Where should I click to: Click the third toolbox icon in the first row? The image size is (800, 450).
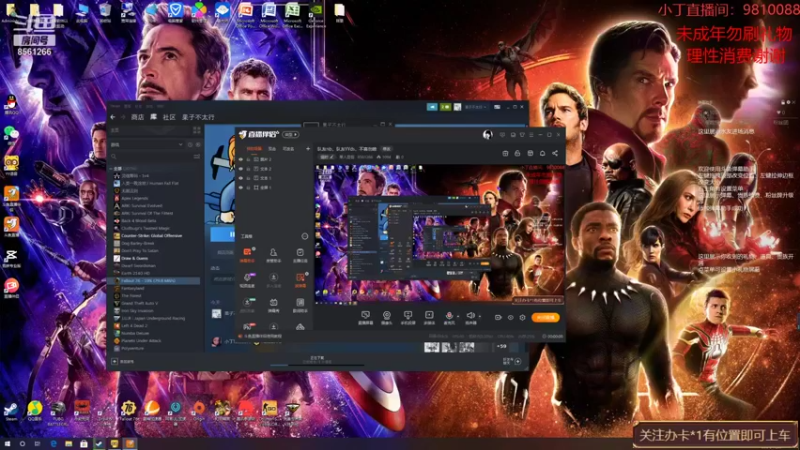coord(300,252)
